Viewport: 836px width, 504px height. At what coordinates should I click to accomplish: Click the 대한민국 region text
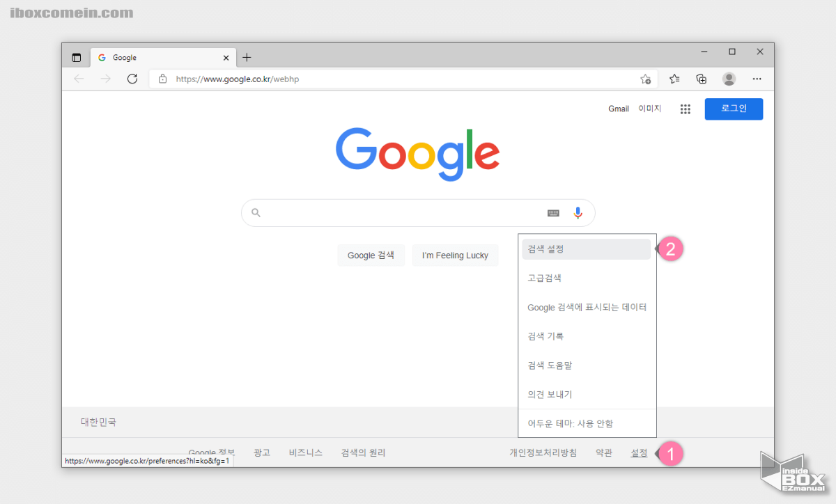(99, 422)
